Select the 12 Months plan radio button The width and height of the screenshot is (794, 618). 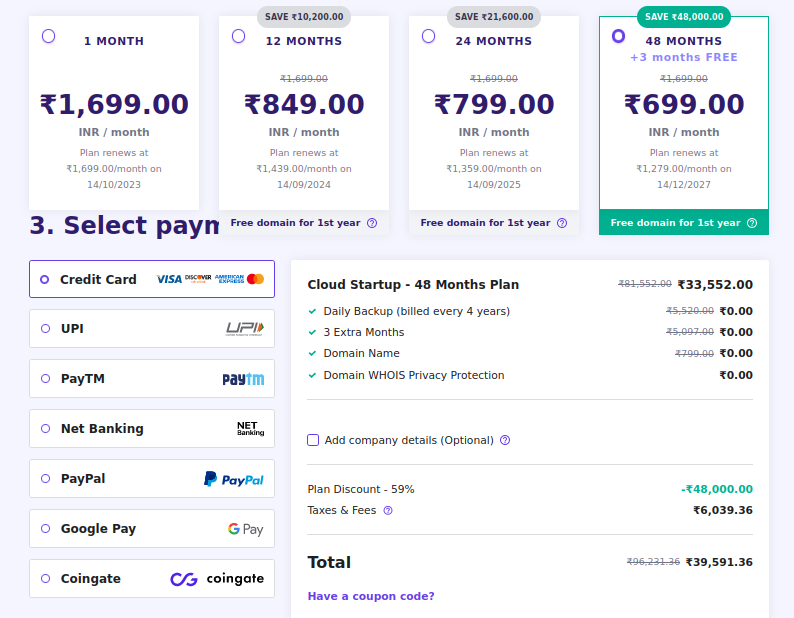point(238,36)
